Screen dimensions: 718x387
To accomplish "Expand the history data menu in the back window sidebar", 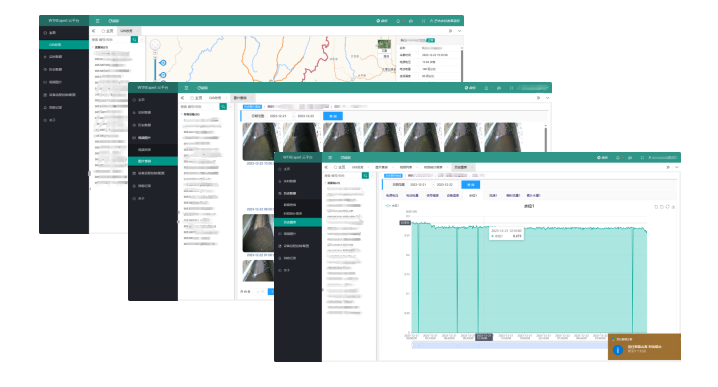I will point(64,70).
